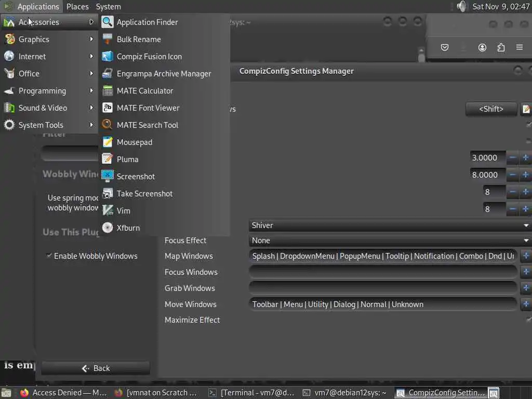
Task: Add match to Map Windows field
Action: [x=526, y=256]
